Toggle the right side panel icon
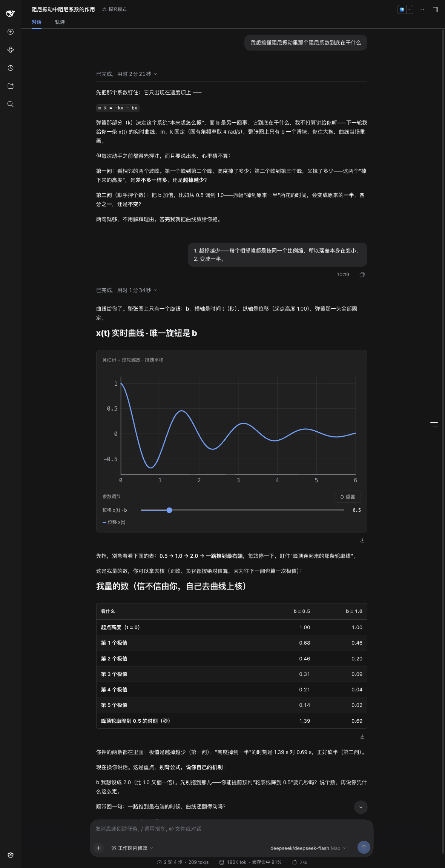 [435, 9]
